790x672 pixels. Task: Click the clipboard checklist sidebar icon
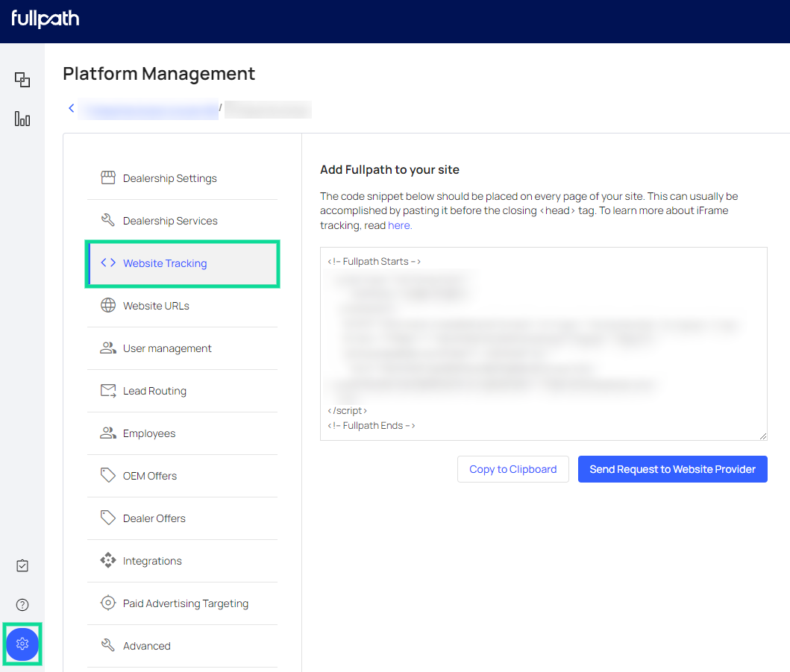22,566
